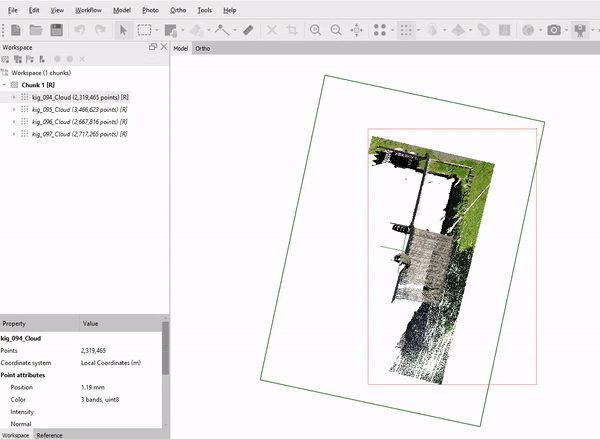Collapse the Chunk 1 tree node
This screenshot has height=439, width=600.
(5, 85)
